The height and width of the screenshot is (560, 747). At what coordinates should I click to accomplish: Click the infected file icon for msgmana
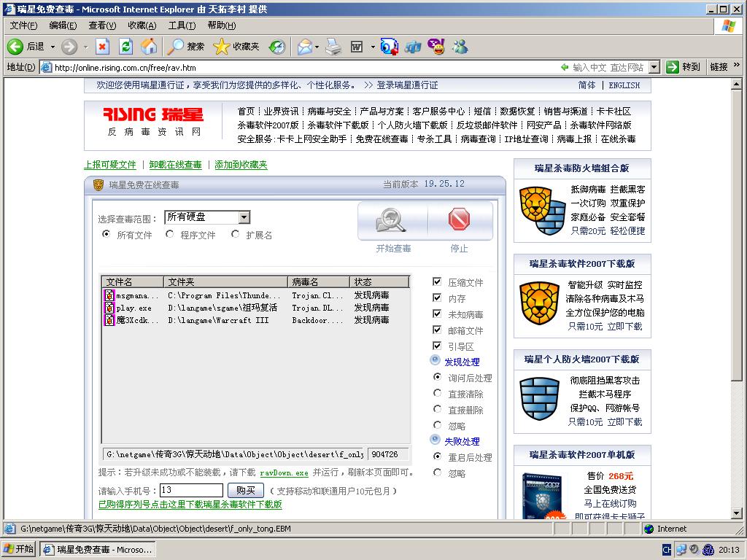[x=109, y=295]
